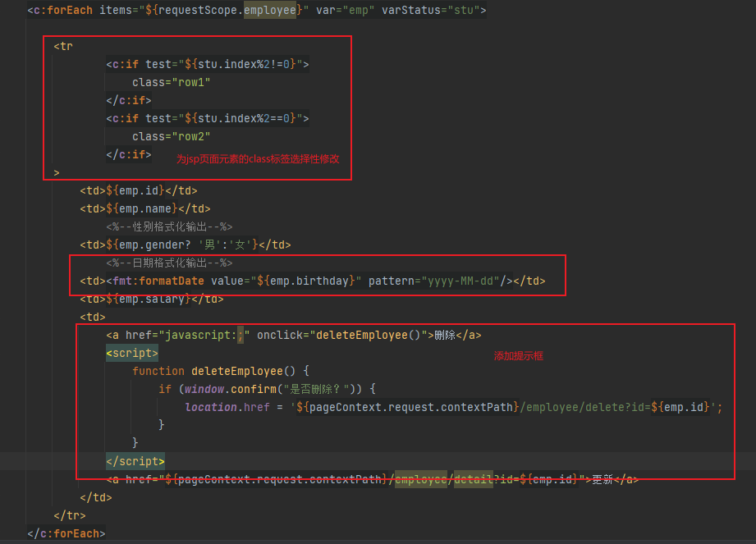The image size is (756, 544).
Task: Click the comment 性别格式化输出
Action: pos(169,226)
